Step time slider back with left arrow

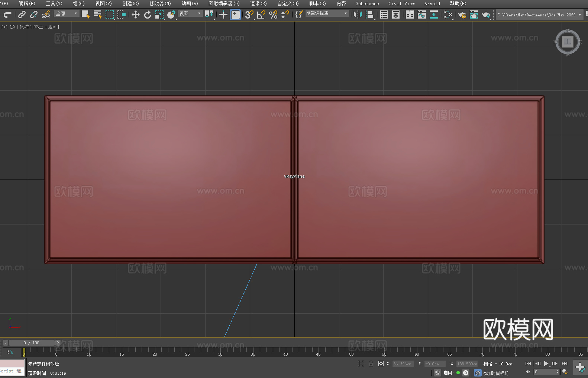[x=5, y=343]
